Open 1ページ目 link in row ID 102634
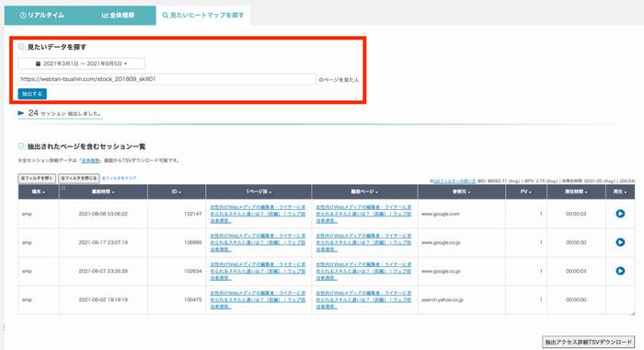The height and width of the screenshot is (350, 644). coord(258,272)
